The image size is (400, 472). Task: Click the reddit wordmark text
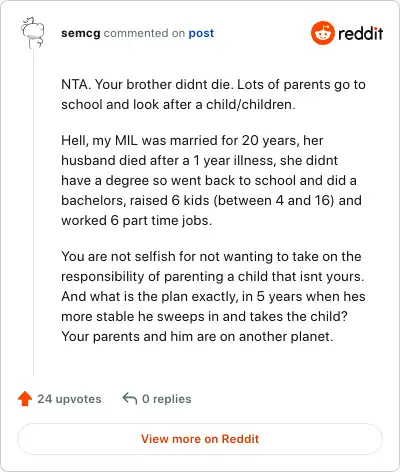point(361,33)
